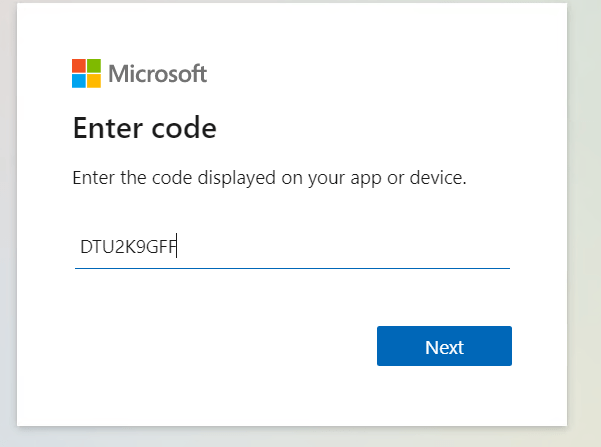The height and width of the screenshot is (447, 601).
Task: Click the white space left of the Next button
Action: (x=220, y=346)
